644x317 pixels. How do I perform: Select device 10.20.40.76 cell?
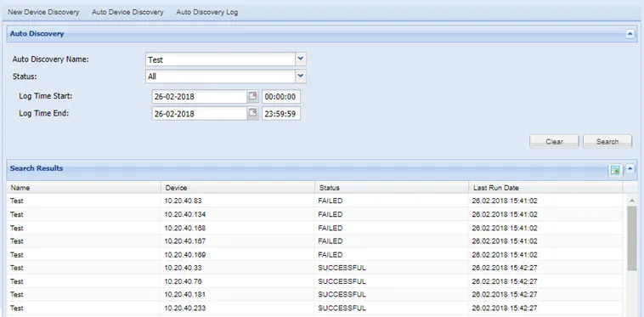[238, 281]
